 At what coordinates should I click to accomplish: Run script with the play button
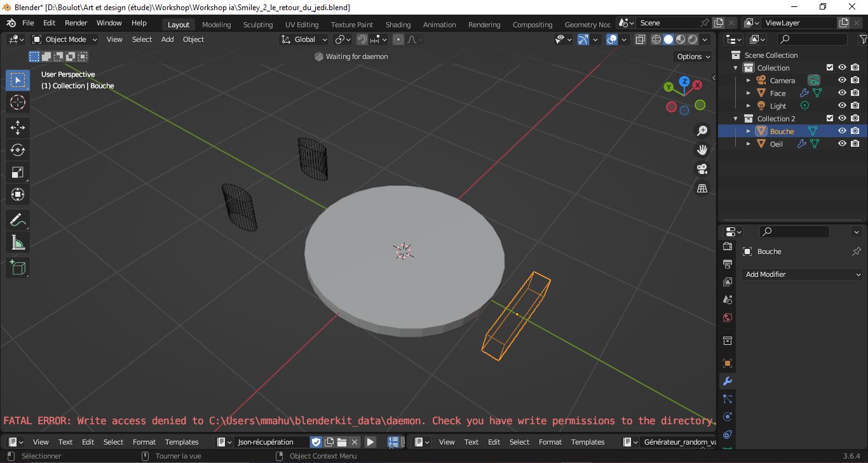(x=370, y=442)
